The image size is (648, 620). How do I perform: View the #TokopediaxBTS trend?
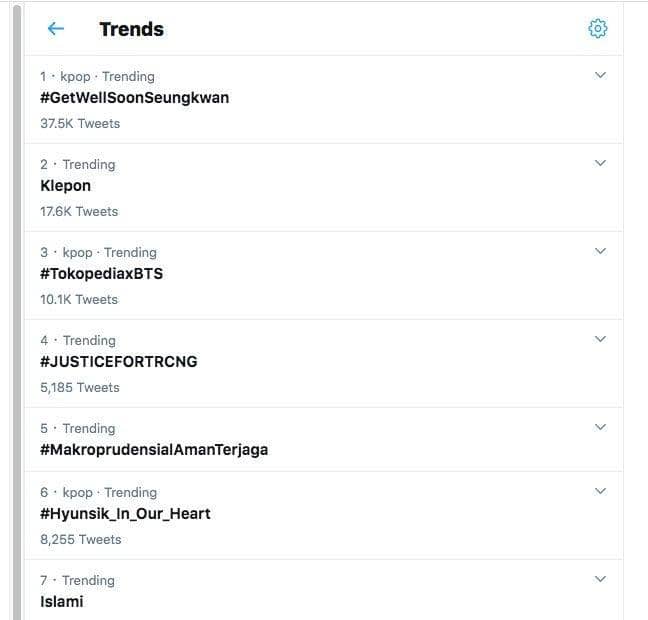pyautogui.click(x=101, y=274)
